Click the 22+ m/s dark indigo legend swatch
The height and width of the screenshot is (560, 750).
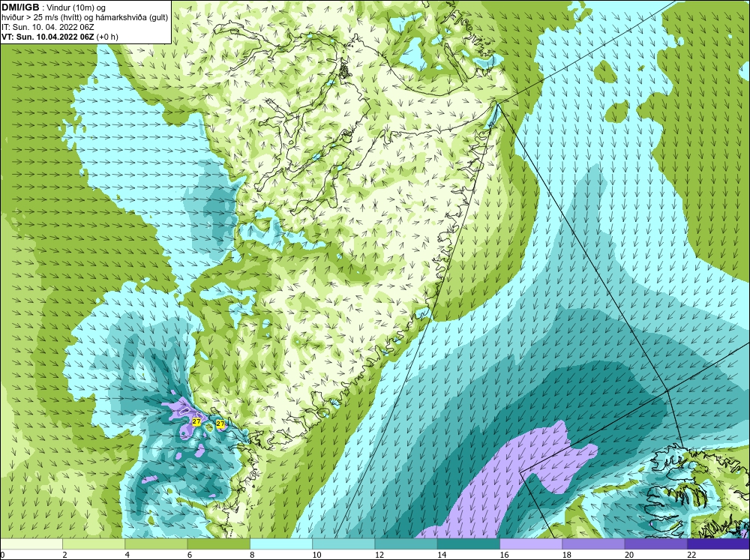point(718,544)
